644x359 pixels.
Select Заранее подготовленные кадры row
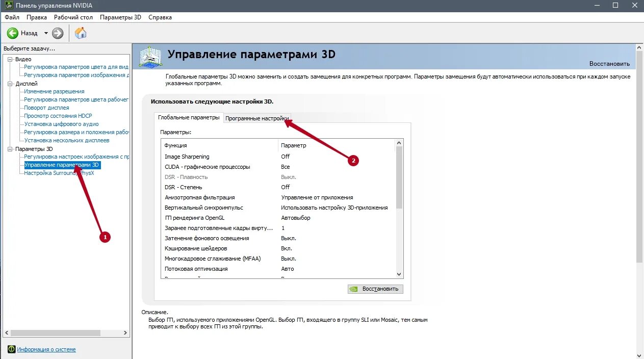278,228
